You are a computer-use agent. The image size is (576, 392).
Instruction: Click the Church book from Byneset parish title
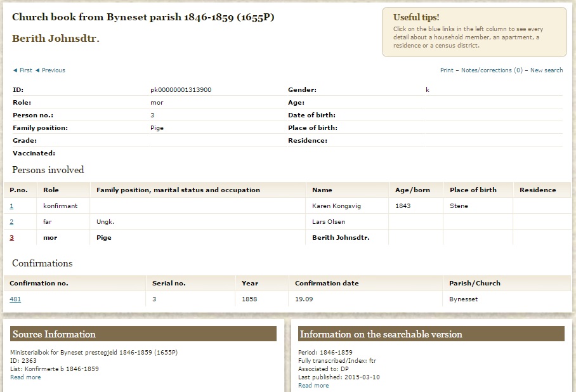click(x=143, y=17)
